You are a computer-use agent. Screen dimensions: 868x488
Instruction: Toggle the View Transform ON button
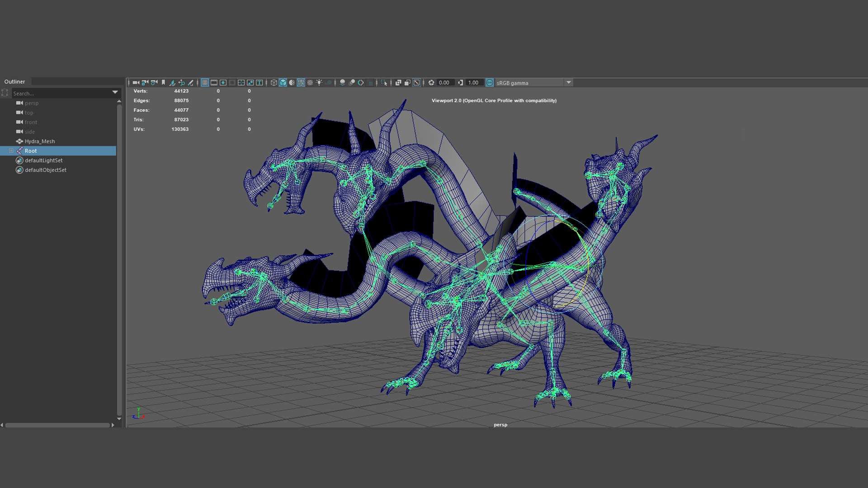tap(490, 83)
